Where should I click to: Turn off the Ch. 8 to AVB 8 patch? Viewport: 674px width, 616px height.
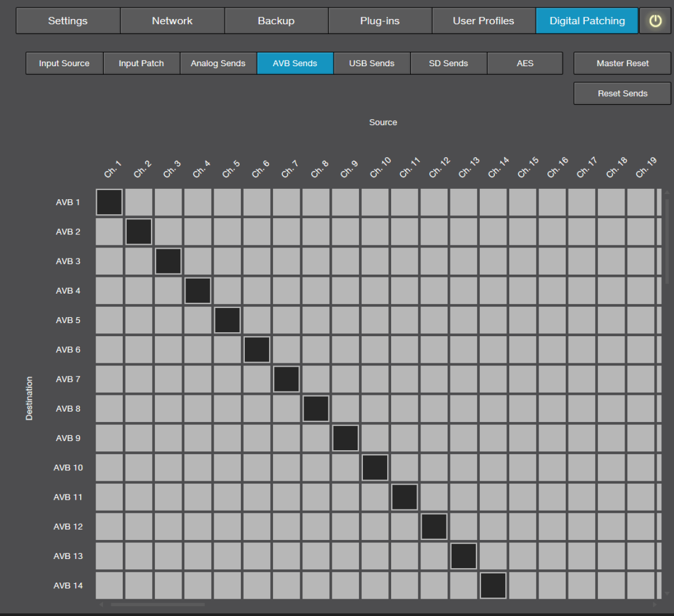316,409
